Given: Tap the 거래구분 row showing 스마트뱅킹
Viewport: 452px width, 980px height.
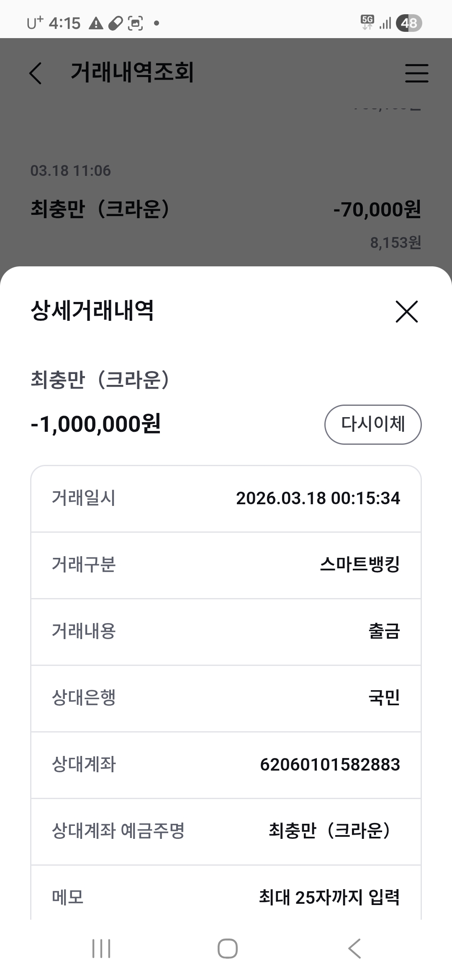Looking at the screenshot, I should [226, 565].
